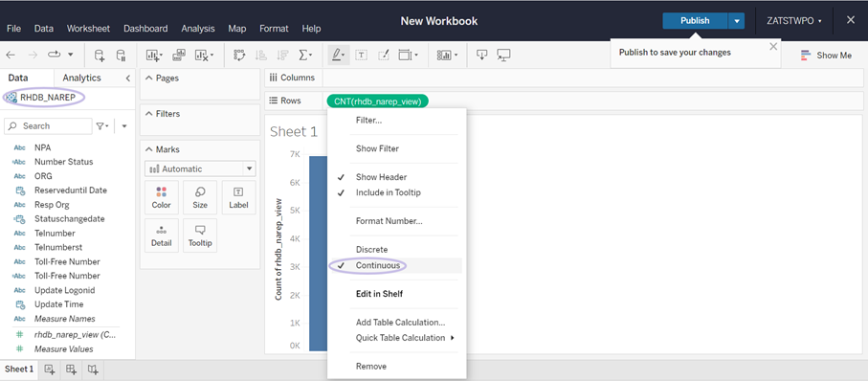
Task: Open the ZATSTWPO user menu
Action: click(793, 20)
